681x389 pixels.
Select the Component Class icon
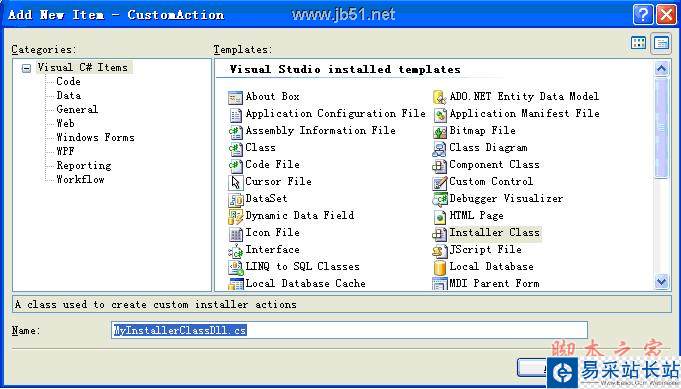(439, 165)
